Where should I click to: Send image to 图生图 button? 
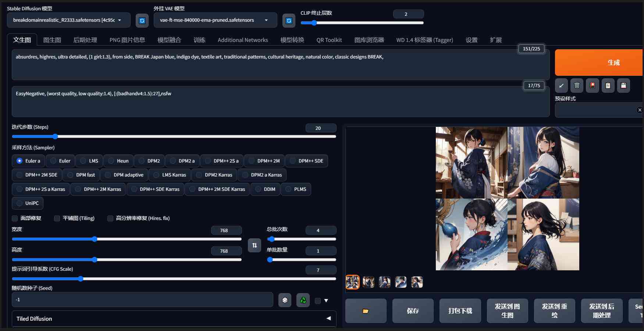tap(507, 311)
